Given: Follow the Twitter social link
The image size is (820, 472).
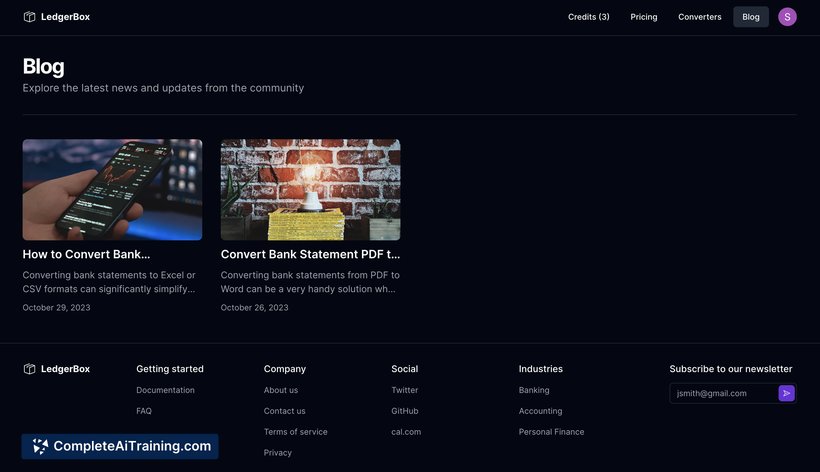Looking at the screenshot, I should [x=404, y=390].
